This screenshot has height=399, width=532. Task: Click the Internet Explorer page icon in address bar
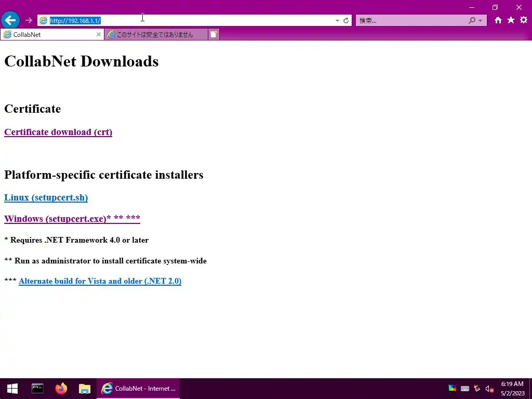pyautogui.click(x=44, y=21)
